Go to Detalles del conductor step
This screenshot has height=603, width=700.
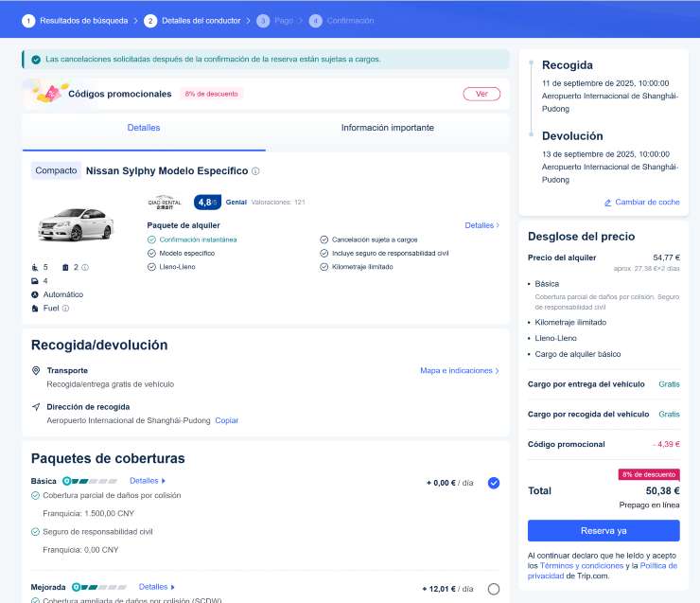click(201, 21)
